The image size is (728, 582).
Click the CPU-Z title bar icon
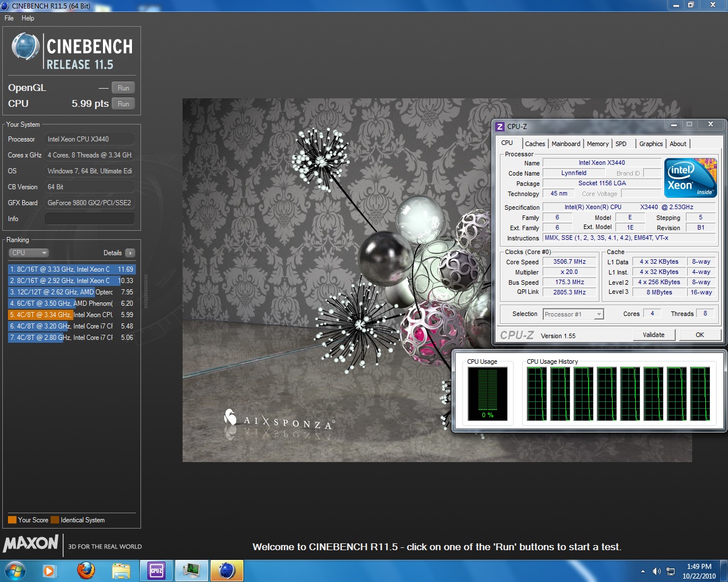click(x=500, y=127)
